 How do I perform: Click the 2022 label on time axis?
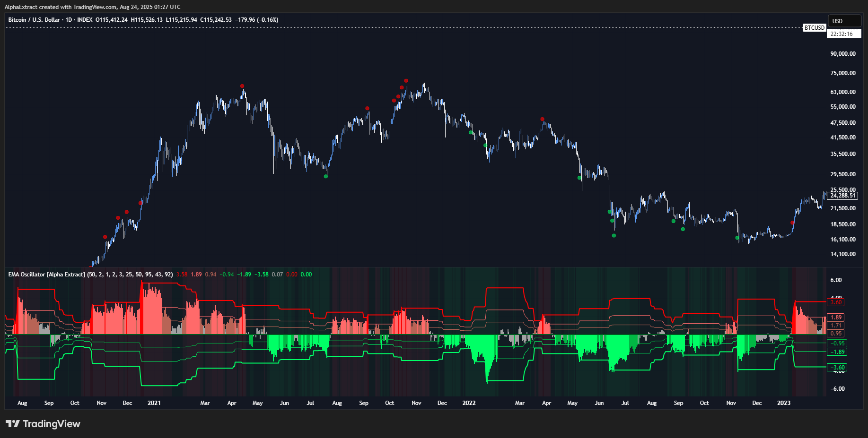point(469,403)
